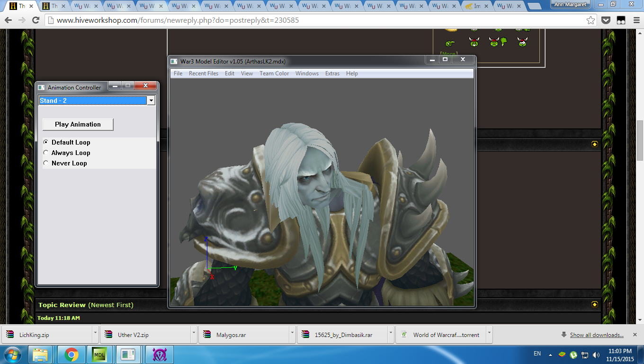This screenshot has width=644, height=364.
Task: Open the Windows Explorer taskbar icon
Action: (x=41, y=354)
